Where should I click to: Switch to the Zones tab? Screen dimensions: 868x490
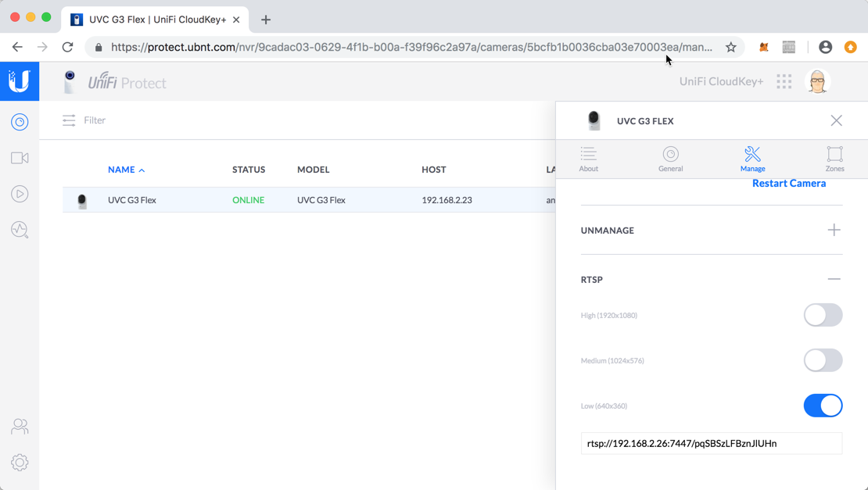(834, 159)
